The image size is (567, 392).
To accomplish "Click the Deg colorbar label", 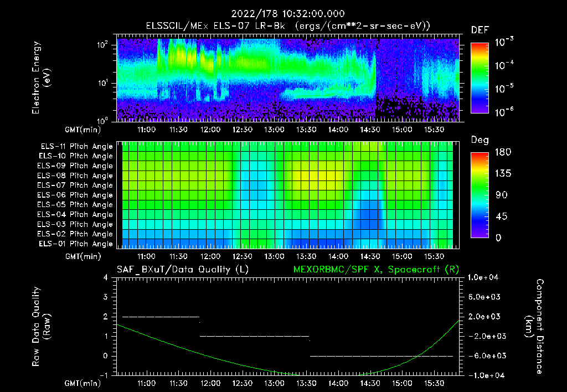I will 480,140.
